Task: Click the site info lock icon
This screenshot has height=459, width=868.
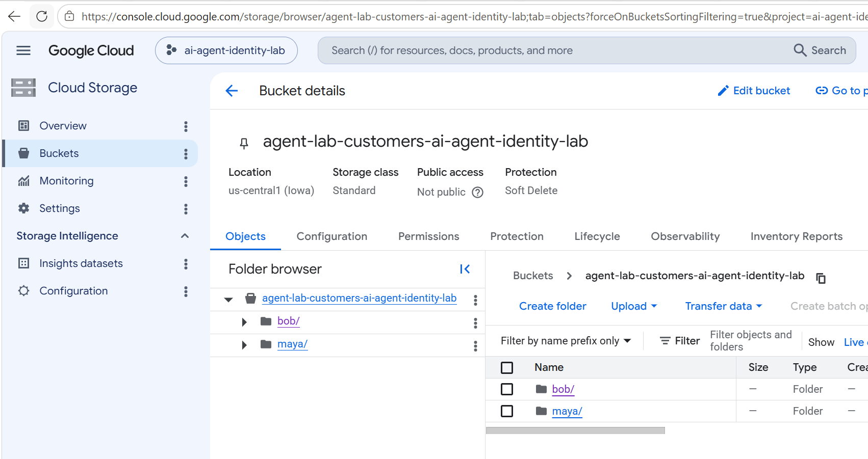Action: tap(69, 16)
